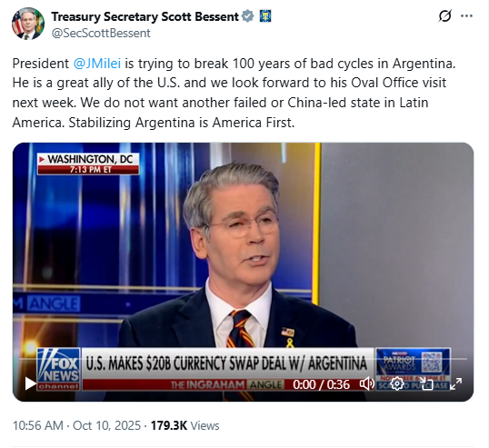This screenshot has width=489, height=448.
Task: Open video settings gear
Action: click(x=397, y=383)
